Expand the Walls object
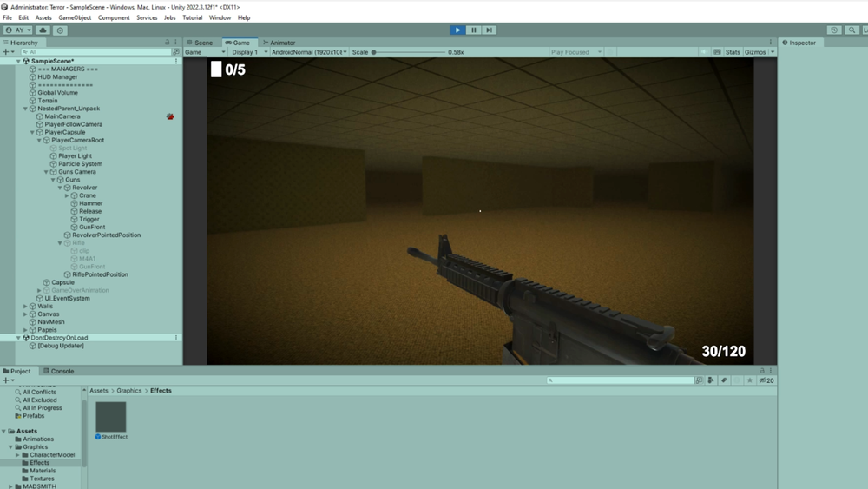Image resolution: width=868 pixels, height=489 pixels. tap(25, 307)
